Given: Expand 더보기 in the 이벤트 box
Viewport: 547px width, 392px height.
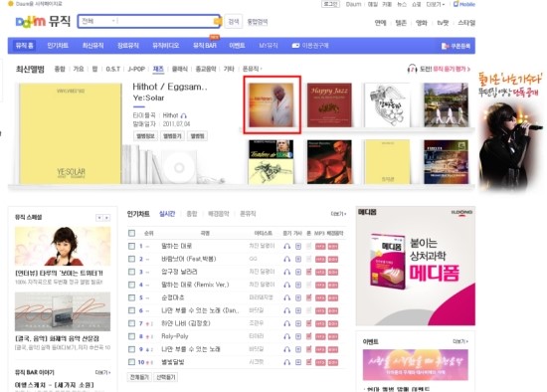Looking at the screenshot, I should pos(460,341).
